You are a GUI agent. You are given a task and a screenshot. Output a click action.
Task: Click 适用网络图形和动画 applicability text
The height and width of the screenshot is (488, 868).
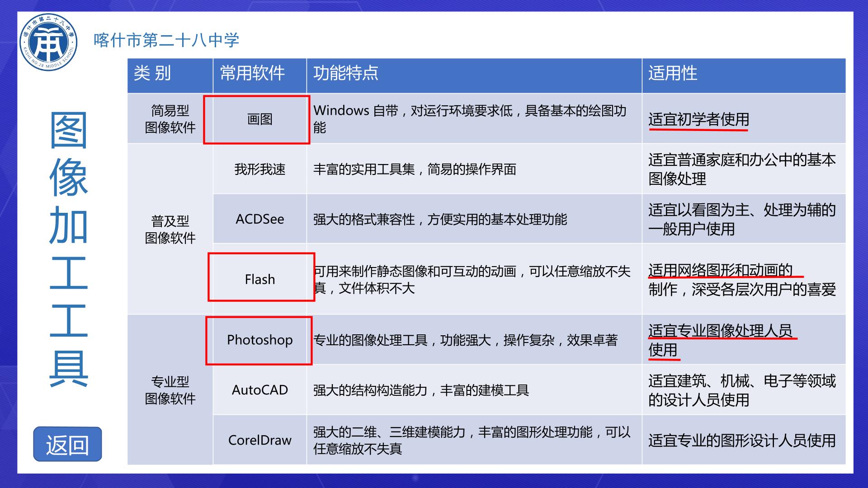coord(742,279)
